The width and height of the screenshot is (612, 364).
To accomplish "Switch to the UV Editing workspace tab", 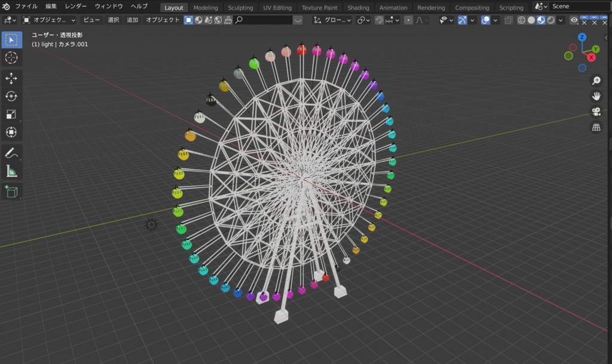I will click(x=277, y=7).
